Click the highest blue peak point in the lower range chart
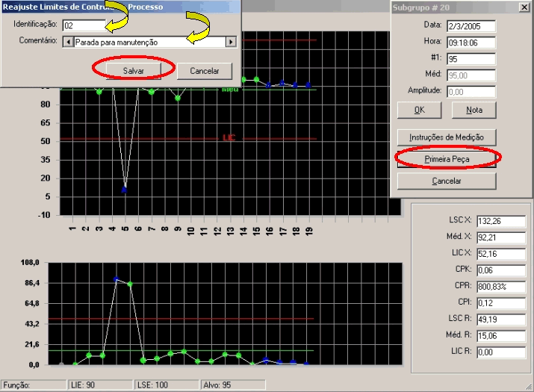This screenshot has height=392, width=534. pos(117,279)
